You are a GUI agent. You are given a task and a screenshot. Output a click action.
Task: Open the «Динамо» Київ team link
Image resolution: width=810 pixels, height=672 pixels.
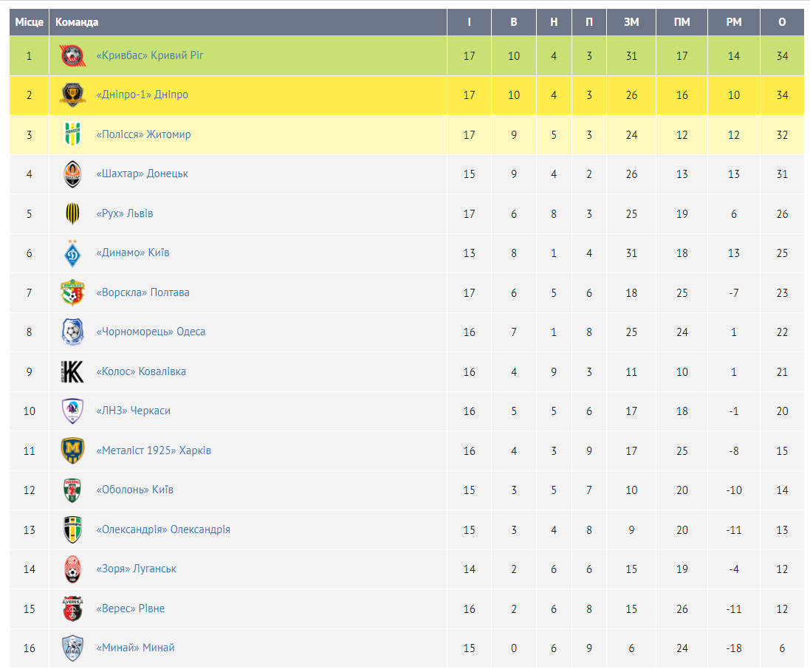click(133, 253)
